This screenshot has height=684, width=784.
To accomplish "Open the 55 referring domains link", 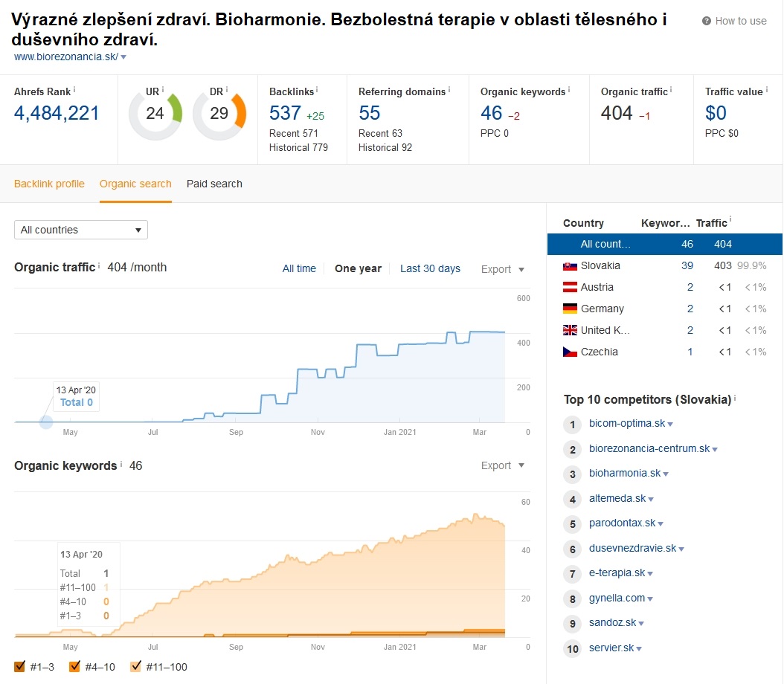I will pyautogui.click(x=370, y=113).
